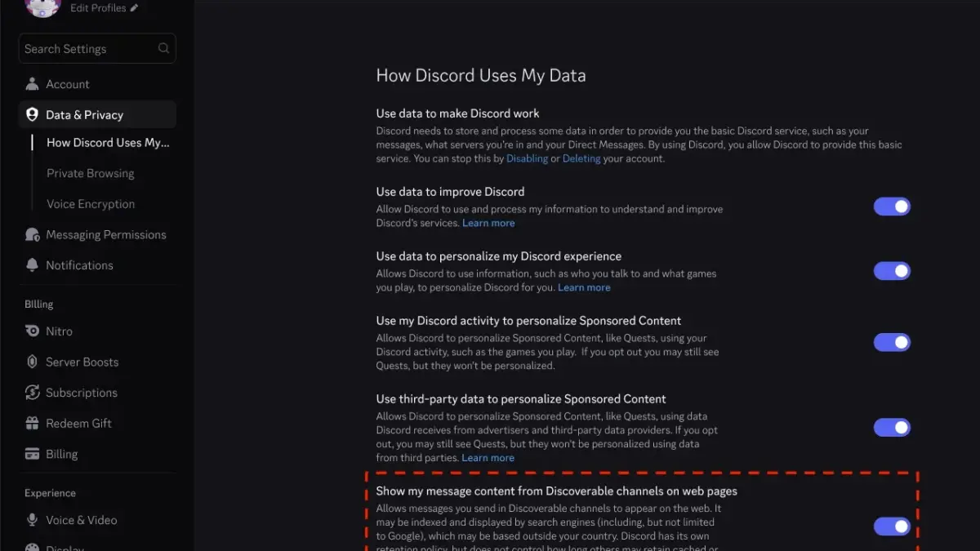Click the pencil icon beside Edit Profiles
The height and width of the screenshot is (551, 980).
(x=134, y=8)
